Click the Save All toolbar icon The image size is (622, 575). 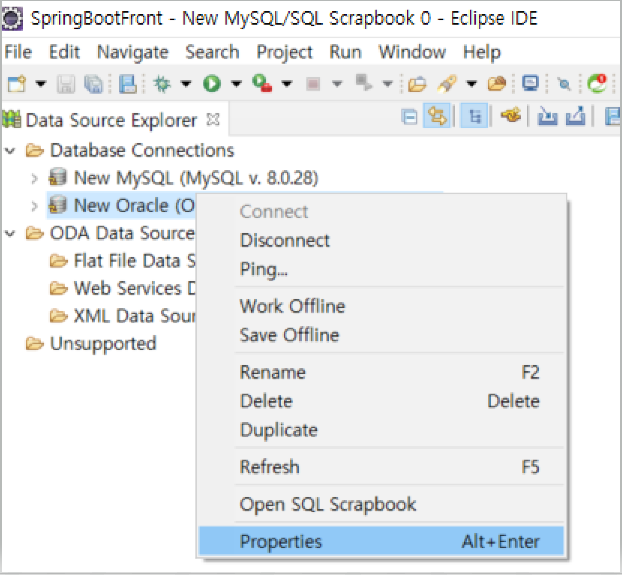(x=94, y=84)
